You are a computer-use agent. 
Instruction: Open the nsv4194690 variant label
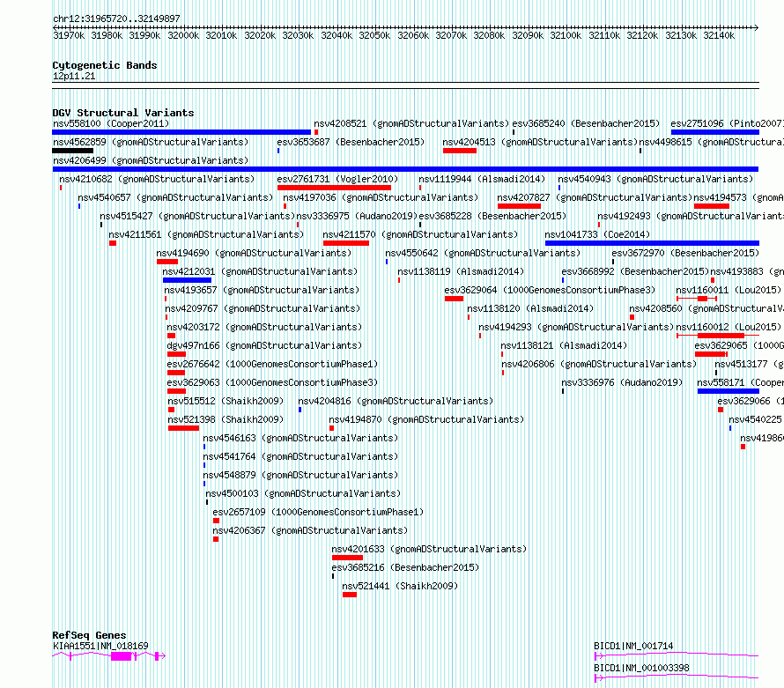tap(254, 253)
